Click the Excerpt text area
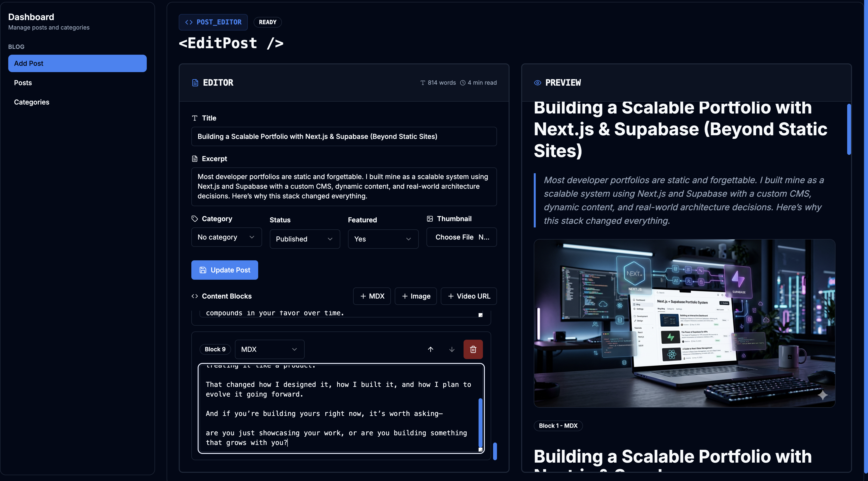This screenshot has width=868, height=481. coord(344,187)
